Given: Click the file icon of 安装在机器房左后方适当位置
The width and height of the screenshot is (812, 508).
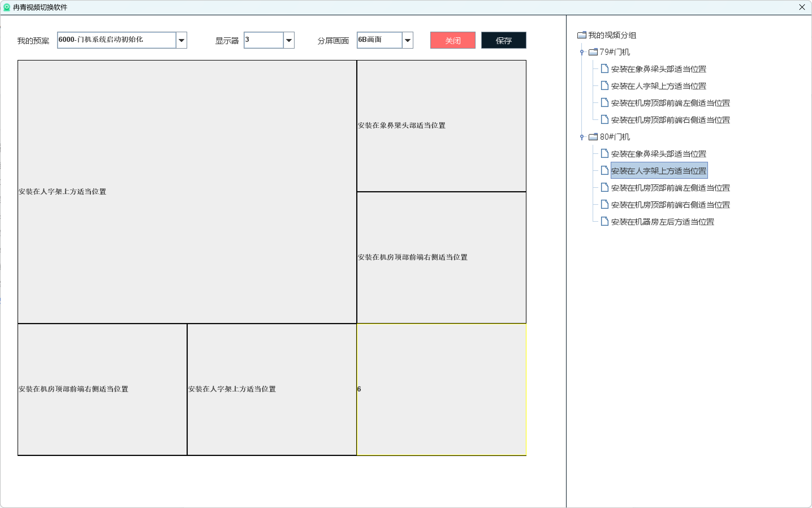Looking at the screenshot, I should [x=604, y=221].
